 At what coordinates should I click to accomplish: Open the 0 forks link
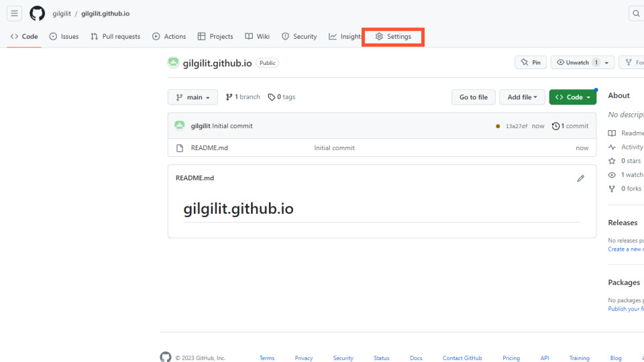coord(625,189)
